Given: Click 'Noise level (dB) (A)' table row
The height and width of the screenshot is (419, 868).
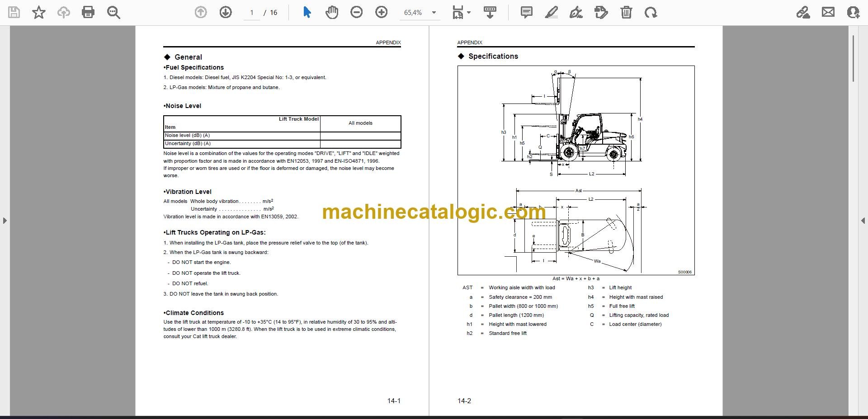Looking at the screenshot, I should pyautogui.click(x=282, y=136).
